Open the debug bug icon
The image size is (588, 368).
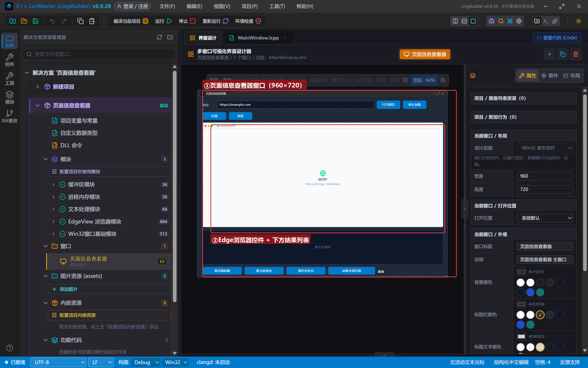coord(491,21)
